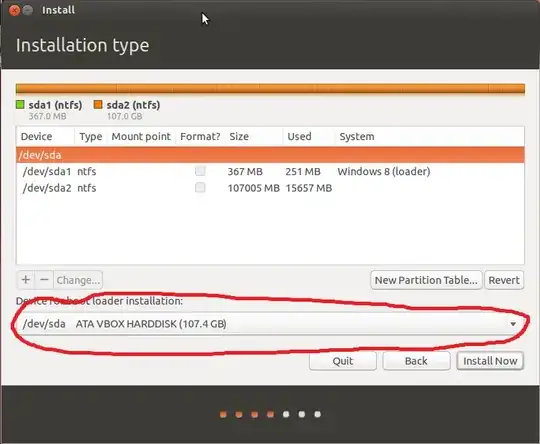540x444 pixels.
Task: Click the Install Now button
Action: point(490,361)
